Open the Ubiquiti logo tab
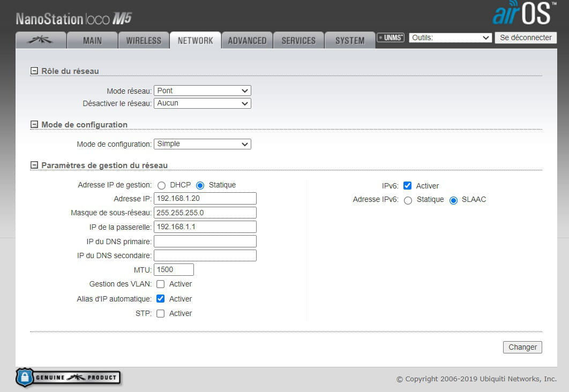 click(x=41, y=40)
